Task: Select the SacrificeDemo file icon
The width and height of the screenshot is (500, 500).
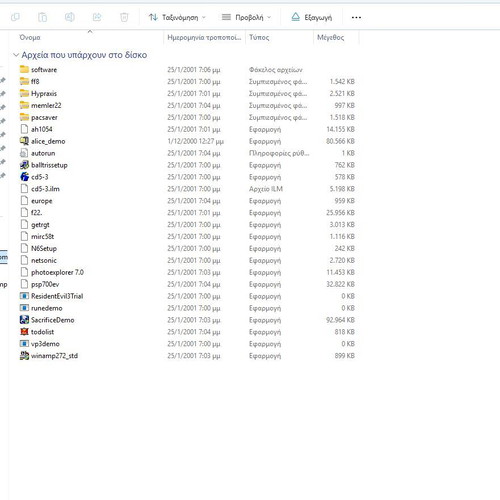Action: [24, 320]
